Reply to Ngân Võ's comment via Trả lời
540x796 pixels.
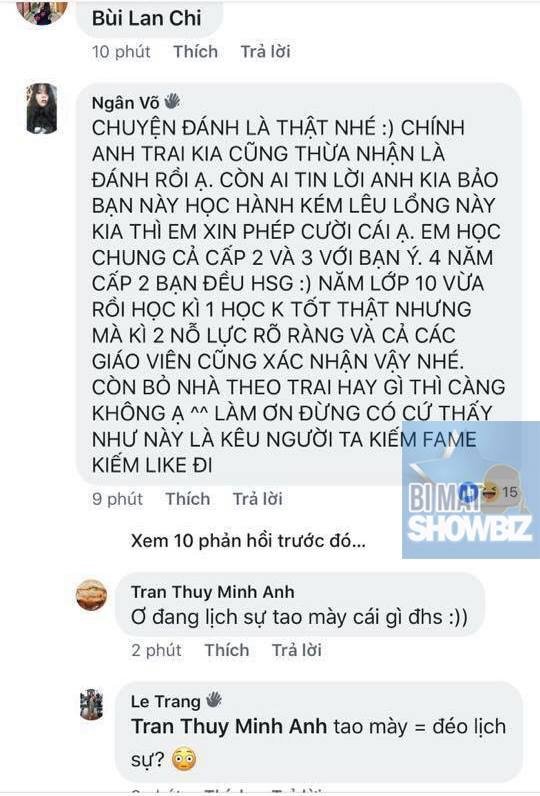[258, 499]
